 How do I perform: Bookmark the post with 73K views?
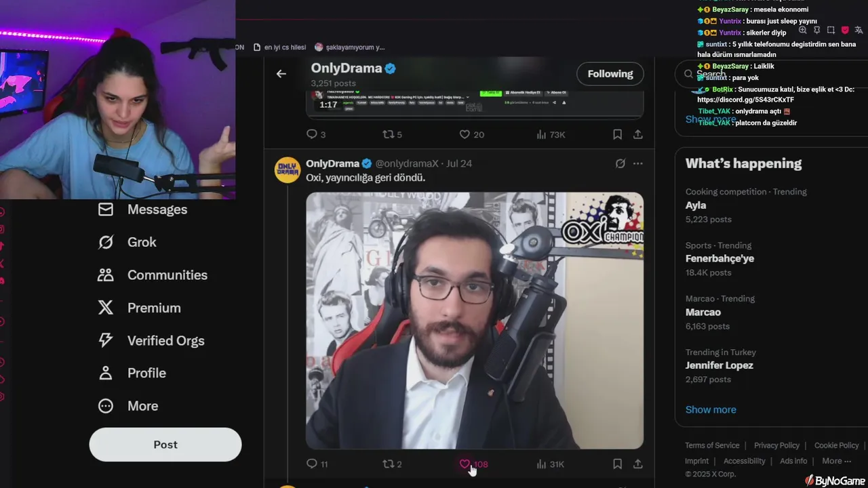click(x=617, y=134)
